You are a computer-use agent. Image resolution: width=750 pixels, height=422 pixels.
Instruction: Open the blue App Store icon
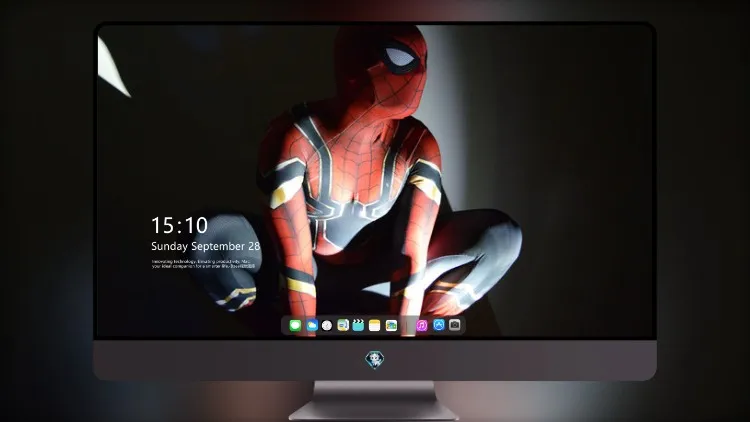click(x=439, y=325)
